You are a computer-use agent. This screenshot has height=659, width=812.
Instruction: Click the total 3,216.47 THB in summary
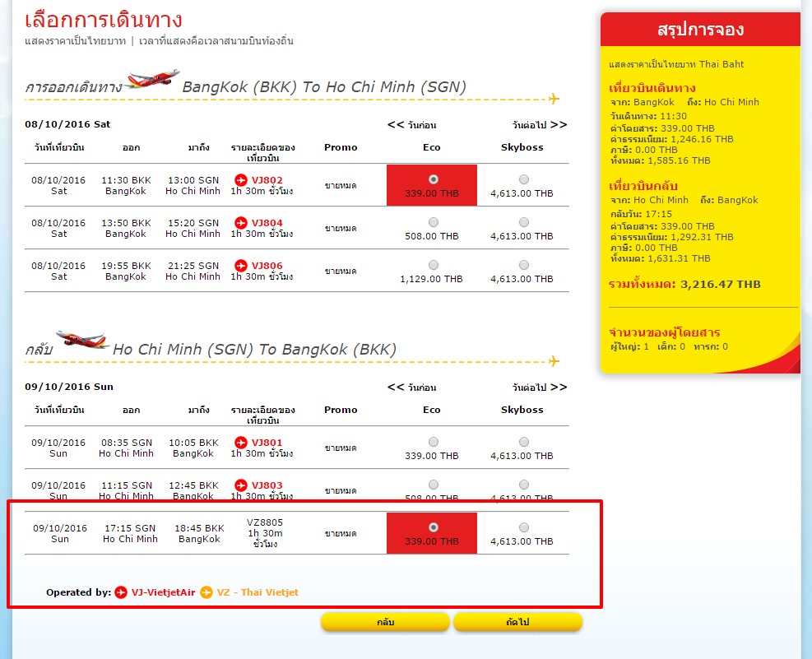pyautogui.click(x=721, y=284)
